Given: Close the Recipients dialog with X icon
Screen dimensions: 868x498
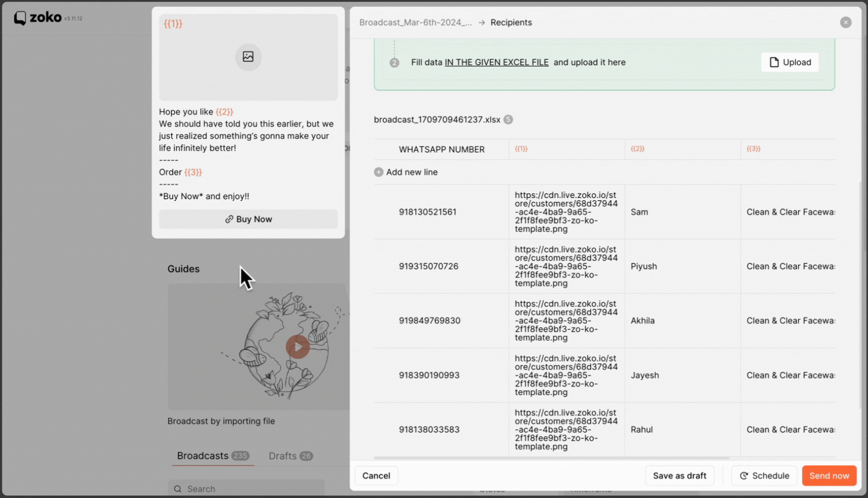Looking at the screenshot, I should (x=845, y=22).
